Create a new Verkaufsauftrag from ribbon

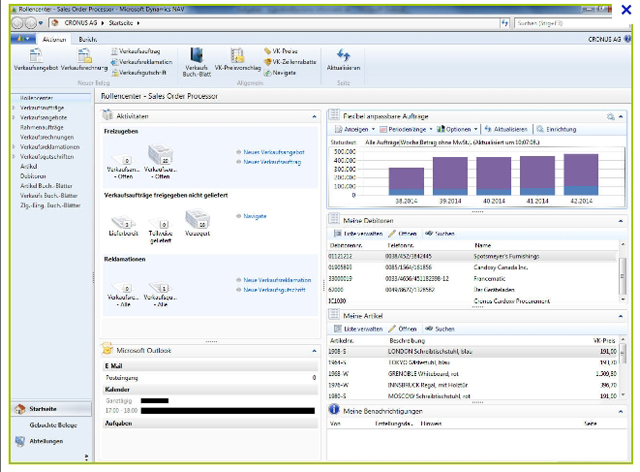(136, 51)
